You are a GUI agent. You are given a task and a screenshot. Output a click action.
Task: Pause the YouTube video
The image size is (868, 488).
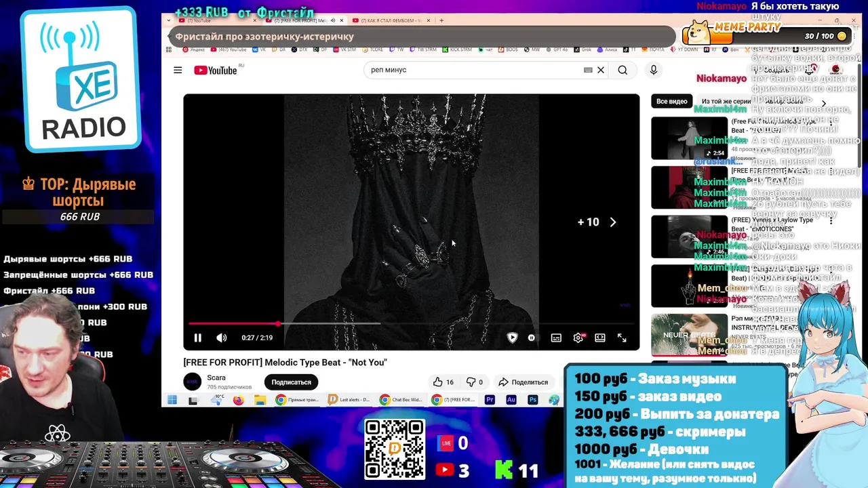197,338
